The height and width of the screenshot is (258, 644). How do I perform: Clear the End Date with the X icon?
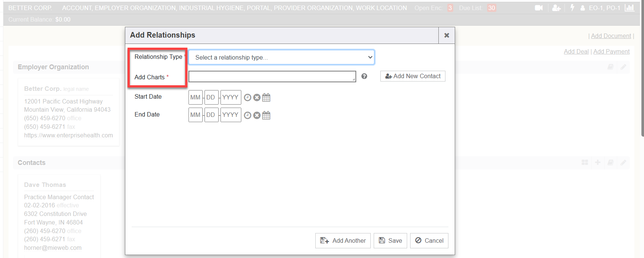(257, 115)
